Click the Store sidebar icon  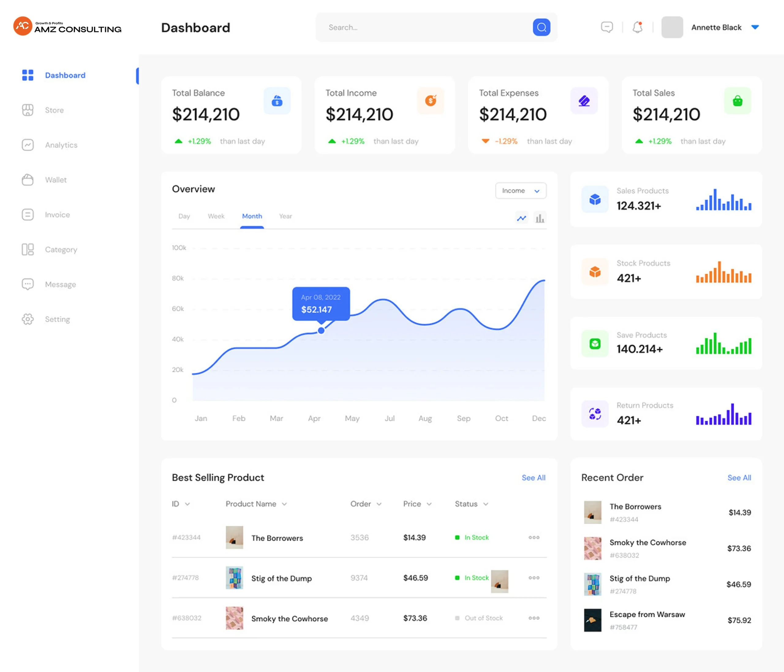(28, 110)
